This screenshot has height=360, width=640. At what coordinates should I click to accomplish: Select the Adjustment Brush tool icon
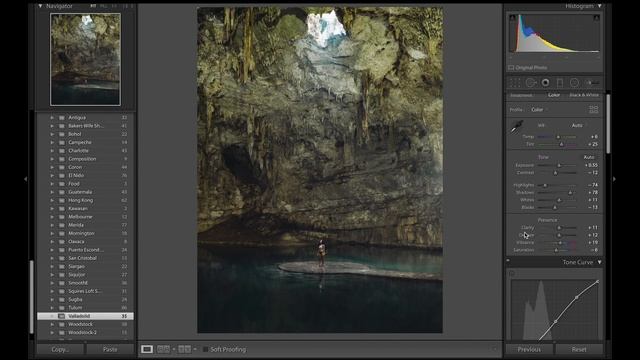pos(593,83)
